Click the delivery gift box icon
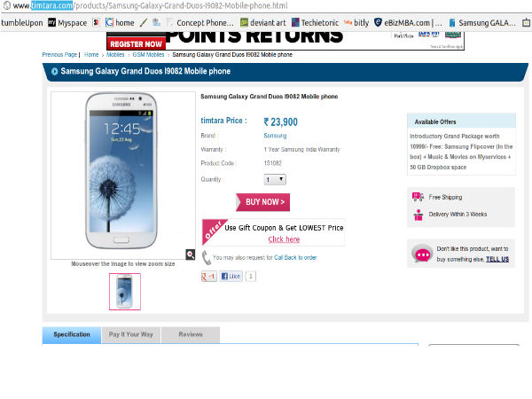532x399 pixels. (x=418, y=215)
